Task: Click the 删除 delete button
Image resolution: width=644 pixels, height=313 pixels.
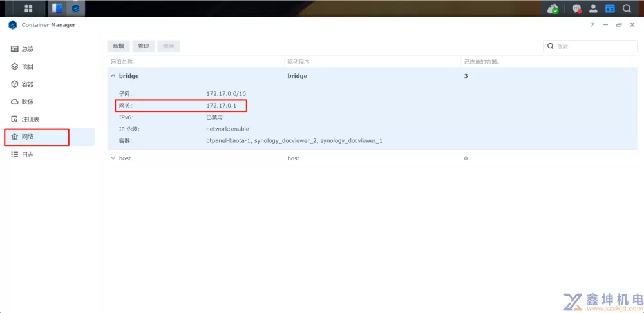Action: click(x=168, y=46)
